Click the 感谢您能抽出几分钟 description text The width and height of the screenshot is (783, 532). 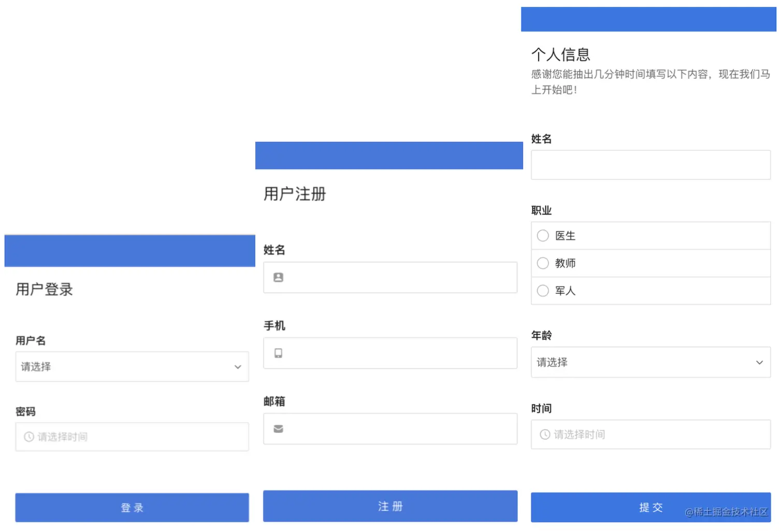coord(651,82)
